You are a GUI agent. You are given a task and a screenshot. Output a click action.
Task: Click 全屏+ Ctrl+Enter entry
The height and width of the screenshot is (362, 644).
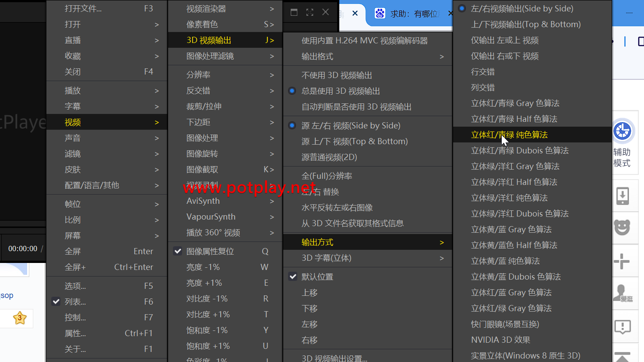click(x=107, y=267)
